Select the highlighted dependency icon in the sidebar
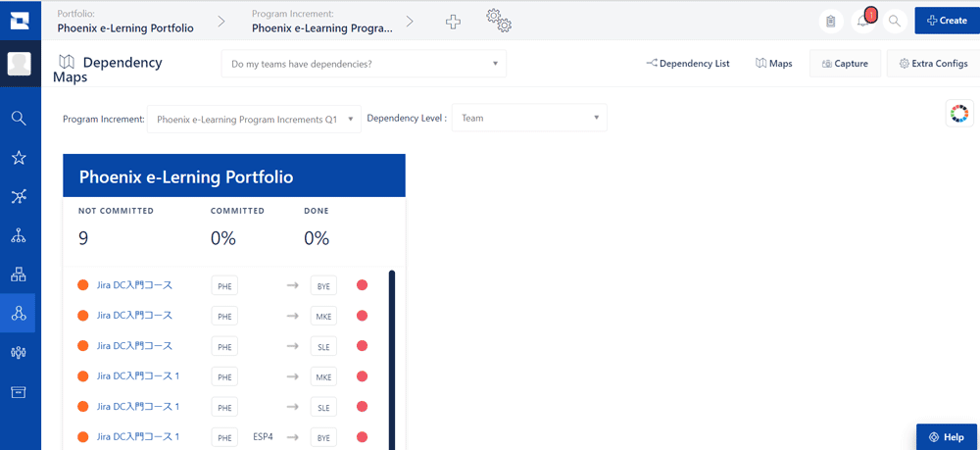 pos(19,314)
